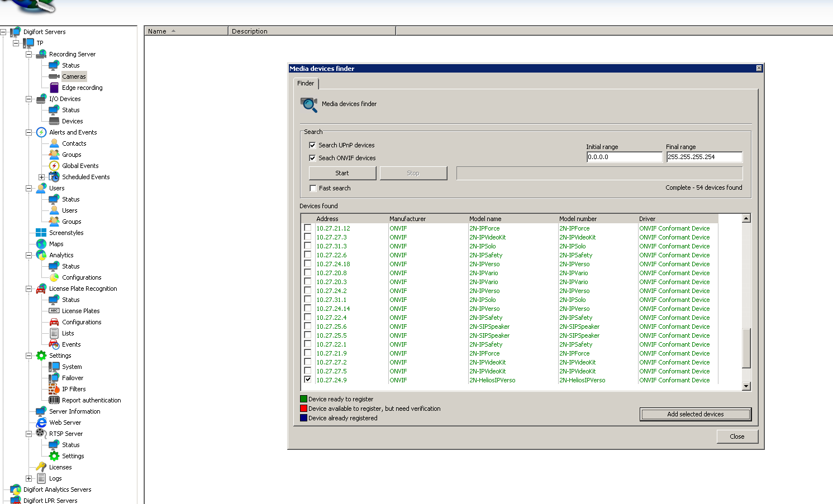This screenshot has width=833, height=504.
Task: Select the Finder tab
Action: [x=306, y=83]
